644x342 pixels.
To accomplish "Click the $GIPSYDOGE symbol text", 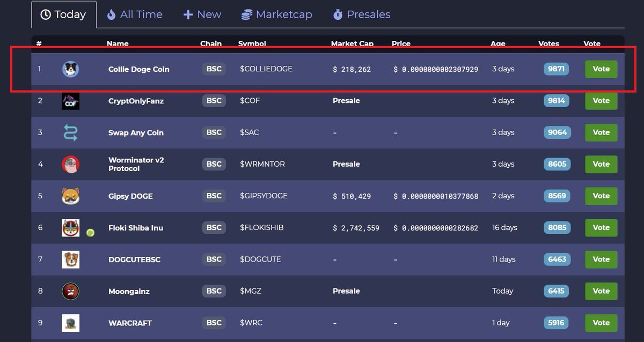I will coord(264,196).
